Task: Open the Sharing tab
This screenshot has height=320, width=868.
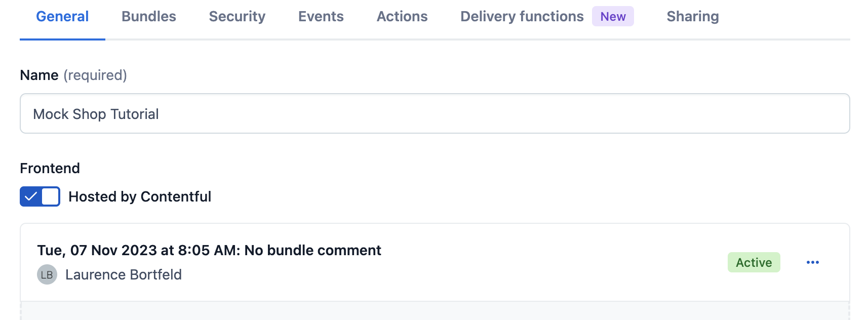Action: click(x=692, y=17)
